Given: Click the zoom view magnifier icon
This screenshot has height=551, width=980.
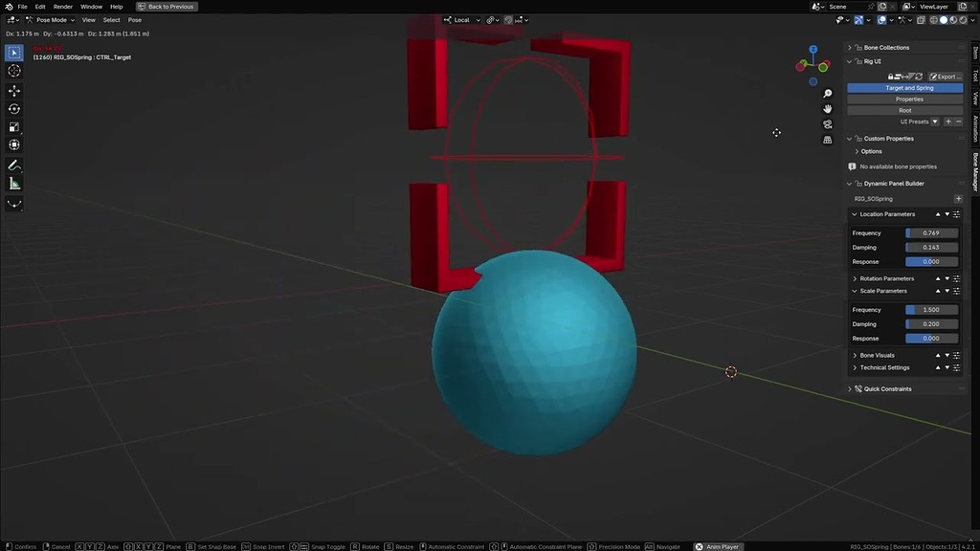Looking at the screenshot, I should tap(828, 94).
